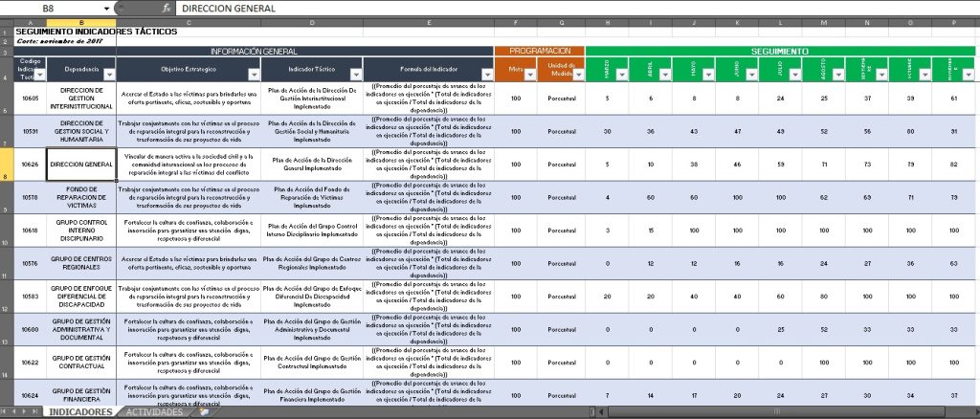Select the PROGRAMACION header cell

coord(540,52)
